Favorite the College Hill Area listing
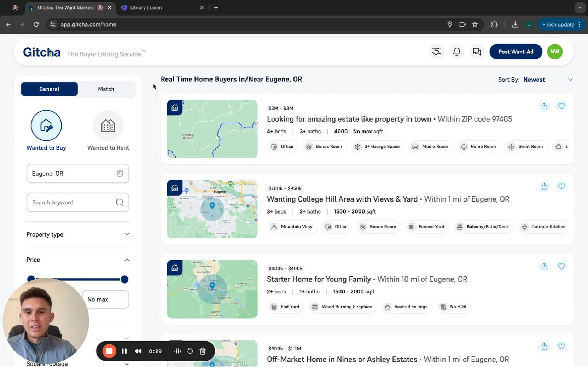The width and height of the screenshot is (588, 367). point(561,186)
